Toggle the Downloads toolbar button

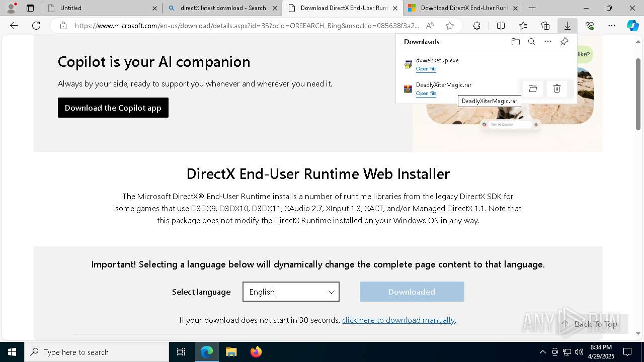tap(568, 26)
